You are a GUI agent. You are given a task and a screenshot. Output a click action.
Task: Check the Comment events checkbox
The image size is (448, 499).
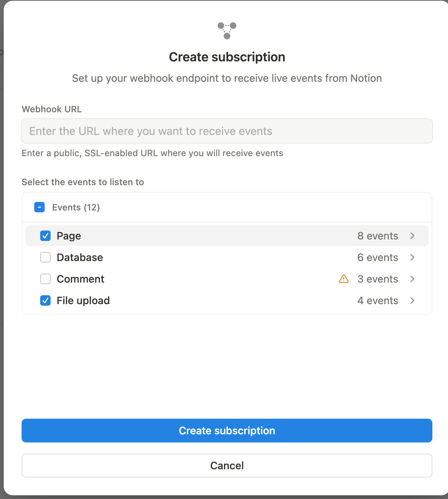[45, 279]
